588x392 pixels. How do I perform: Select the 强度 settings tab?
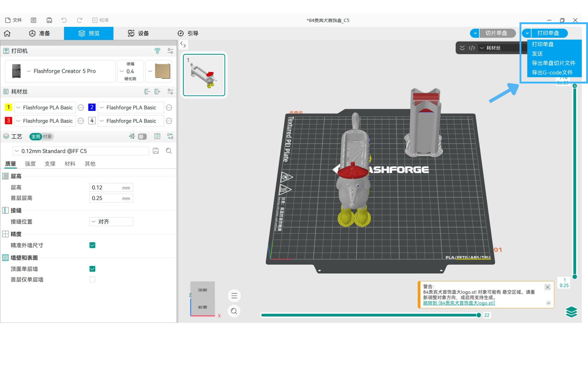[30, 164]
